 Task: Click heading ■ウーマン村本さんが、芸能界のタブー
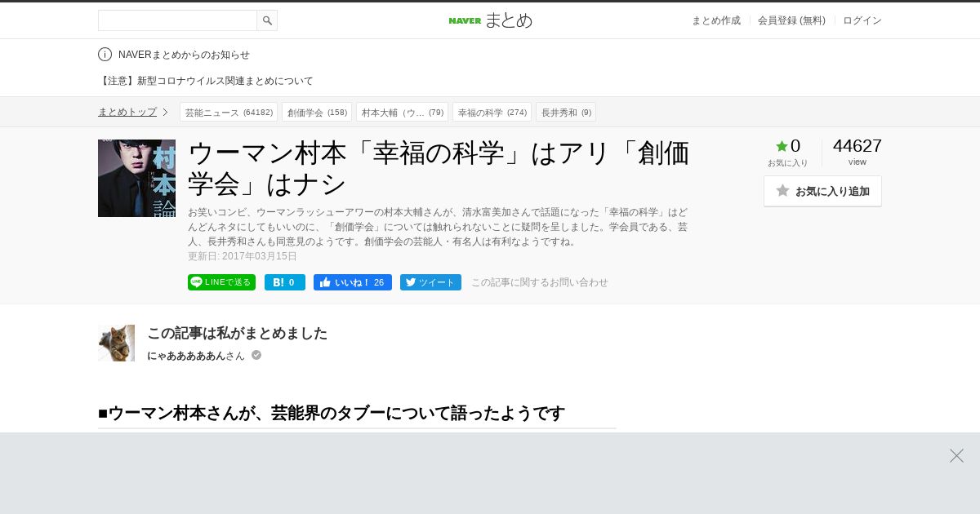coord(332,413)
